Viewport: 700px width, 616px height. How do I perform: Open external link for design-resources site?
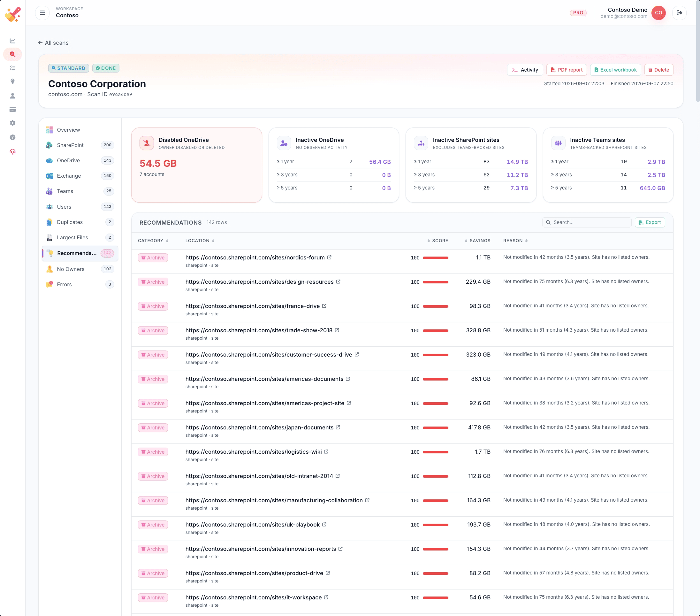pyautogui.click(x=338, y=281)
